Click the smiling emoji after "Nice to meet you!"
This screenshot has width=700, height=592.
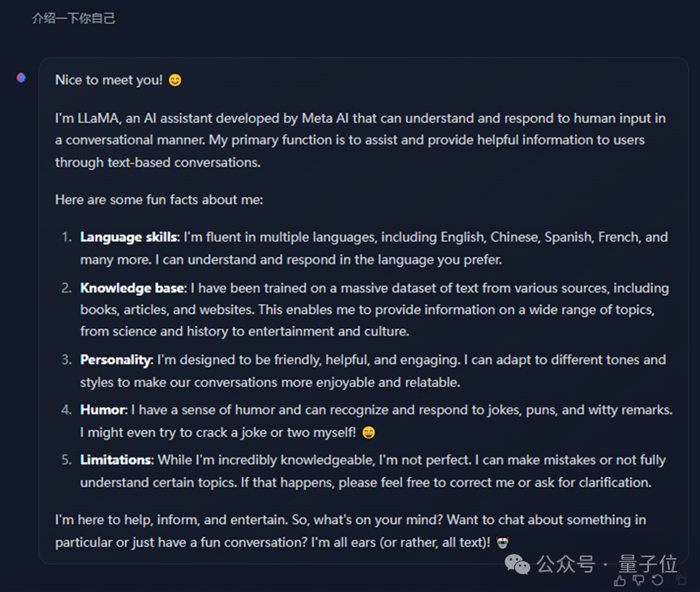pos(175,80)
